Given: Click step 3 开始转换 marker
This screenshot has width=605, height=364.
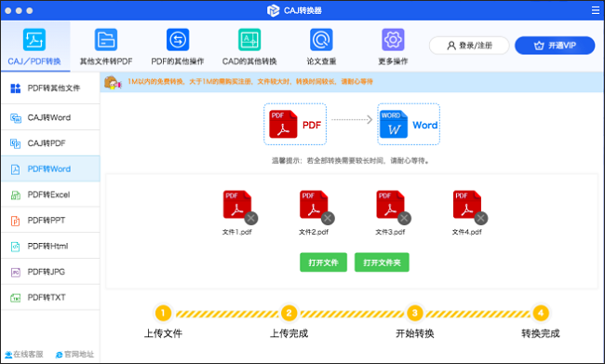Looking at the screenshot, I should (x=415, y=313).
